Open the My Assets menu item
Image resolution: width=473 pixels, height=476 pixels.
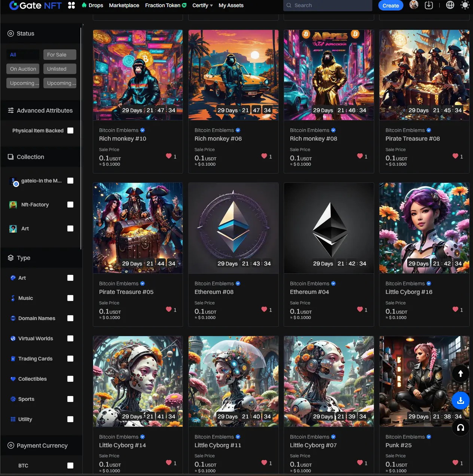231,5
